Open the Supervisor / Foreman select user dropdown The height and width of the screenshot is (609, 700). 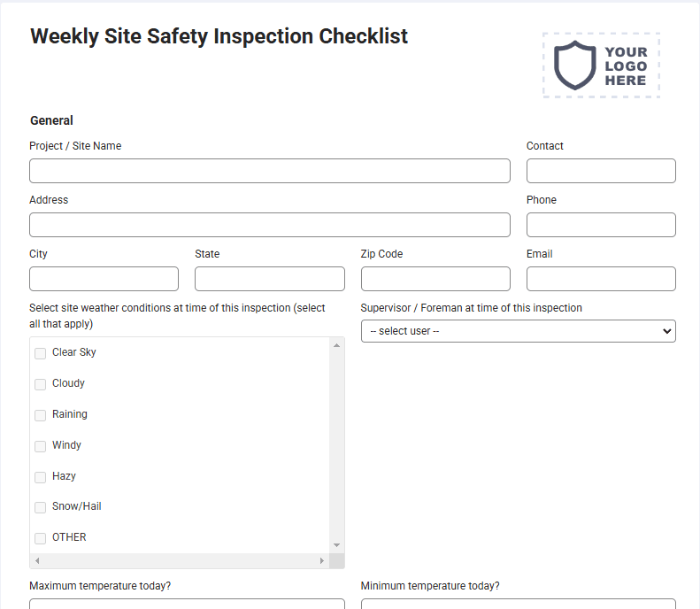[518, 331]
